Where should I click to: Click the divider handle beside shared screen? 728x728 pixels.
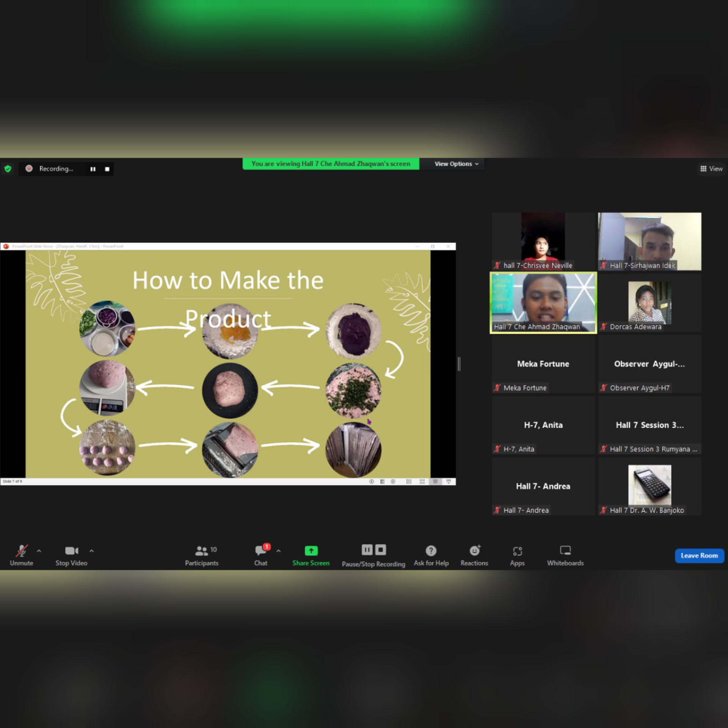[459, 364]
